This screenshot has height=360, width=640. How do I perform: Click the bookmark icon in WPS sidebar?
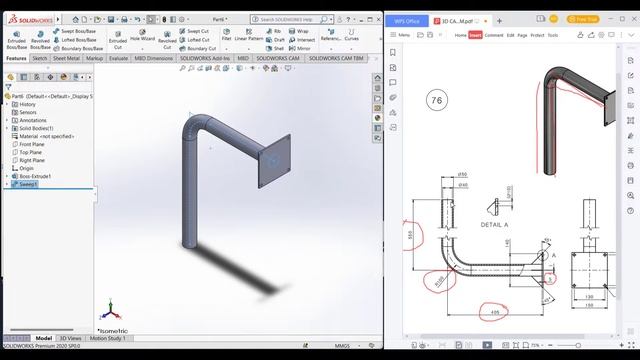[393, 53]
